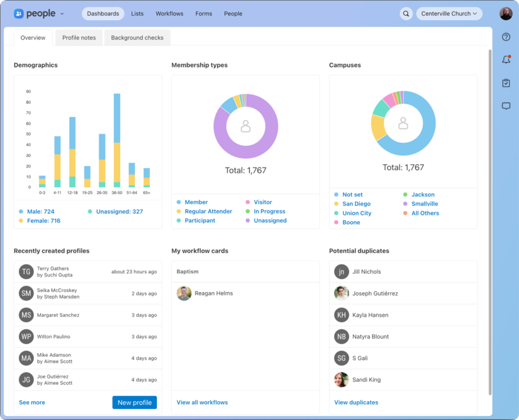The image size is (519, 420).
Task: Click the search magnifier icon
Action: (x=406, y=13)
